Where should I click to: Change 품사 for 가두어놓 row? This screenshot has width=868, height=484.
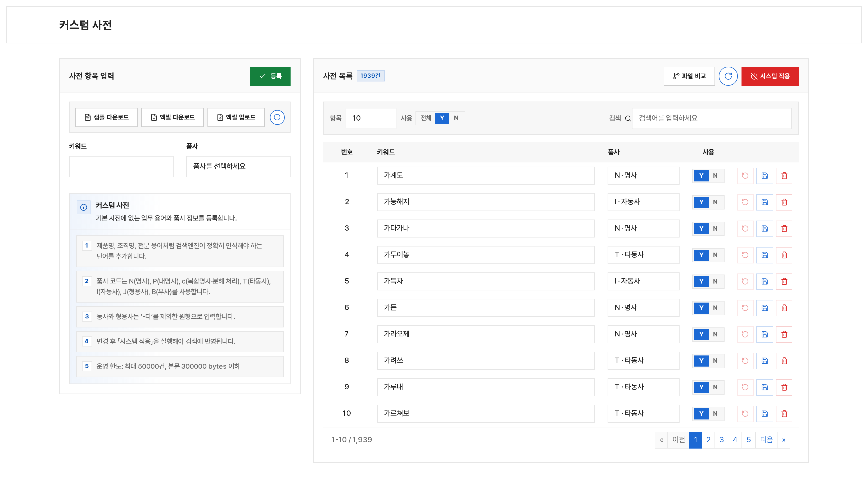click(x=643, y=255)
